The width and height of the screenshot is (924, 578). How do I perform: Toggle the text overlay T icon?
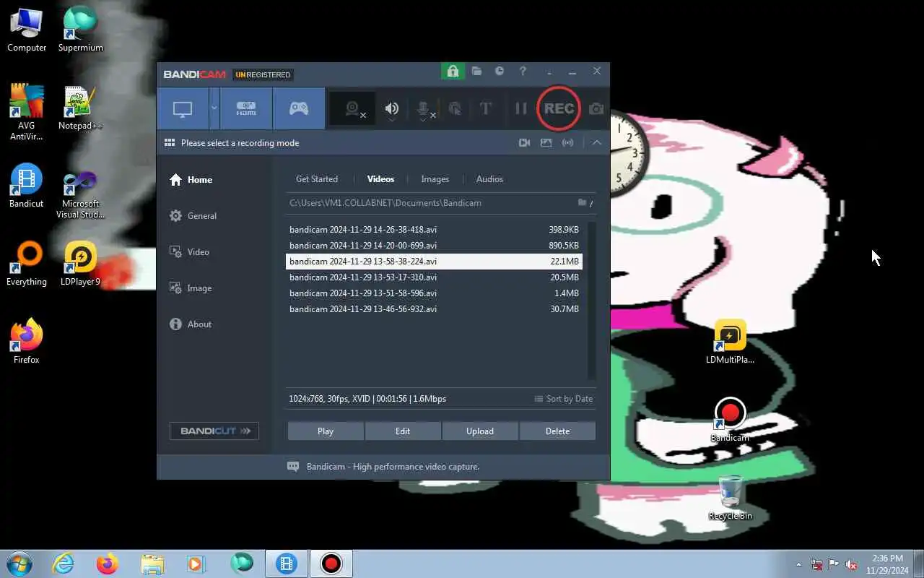[x=486, y=109]
